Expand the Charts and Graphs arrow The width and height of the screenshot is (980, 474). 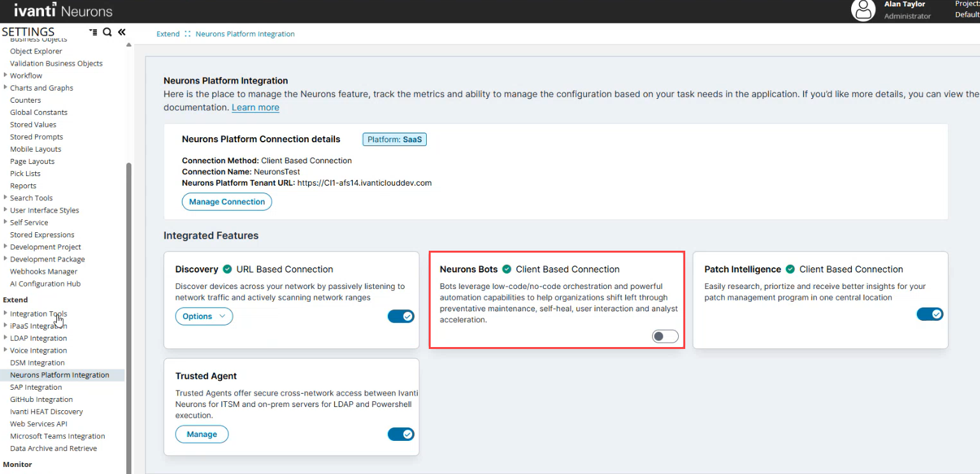(6, 87)
